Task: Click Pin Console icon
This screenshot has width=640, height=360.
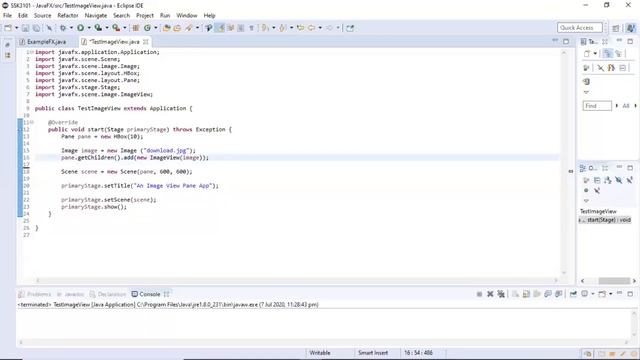Action: pyautogui.click(x=573, y=294)
